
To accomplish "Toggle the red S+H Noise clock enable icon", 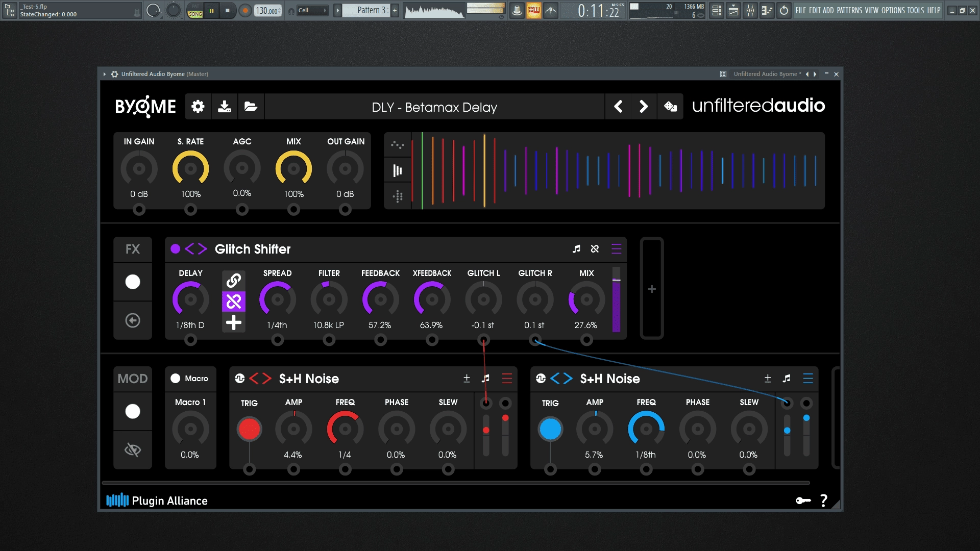I will [x=240, y=379].
